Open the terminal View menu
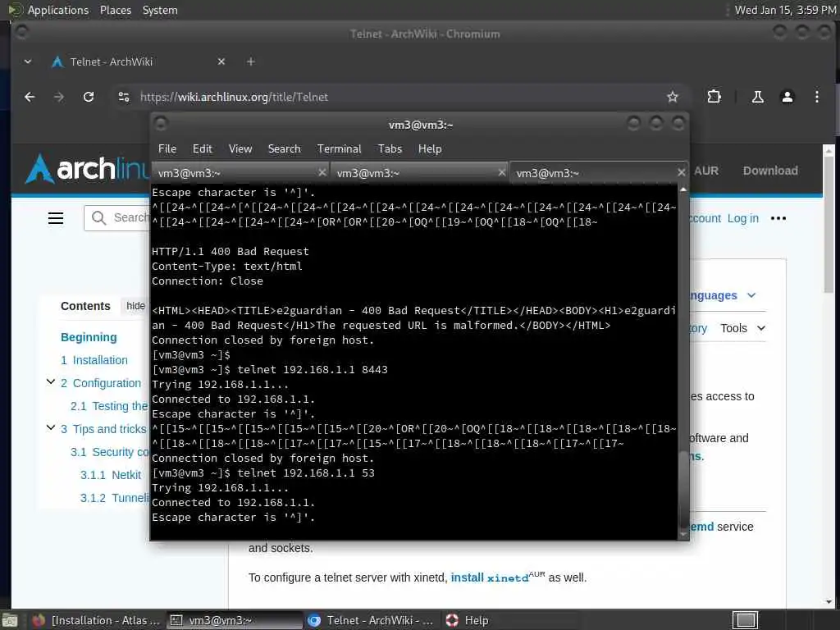Screen dimensions: 840x630 (240, 149)
